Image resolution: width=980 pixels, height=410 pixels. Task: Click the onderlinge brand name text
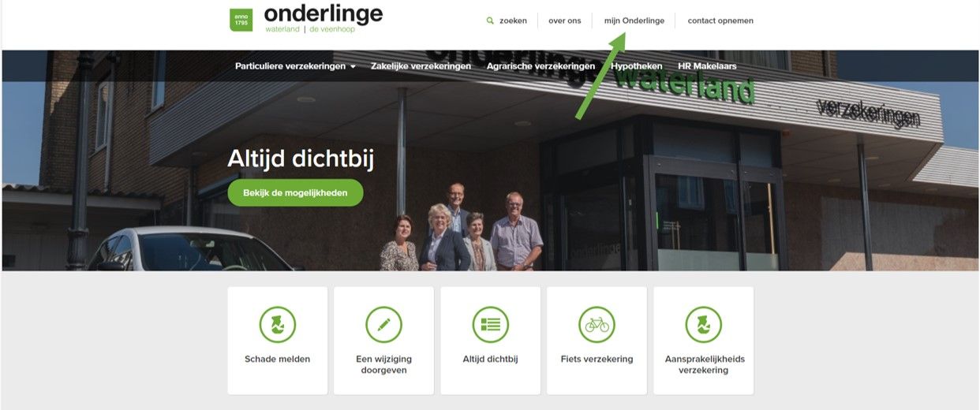[x=324, y=13]
